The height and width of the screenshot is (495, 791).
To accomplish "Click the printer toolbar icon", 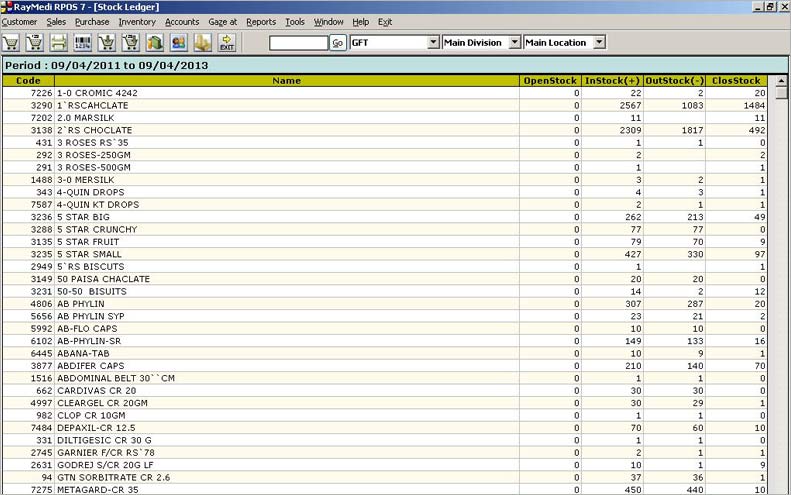I will coord(59,42).
